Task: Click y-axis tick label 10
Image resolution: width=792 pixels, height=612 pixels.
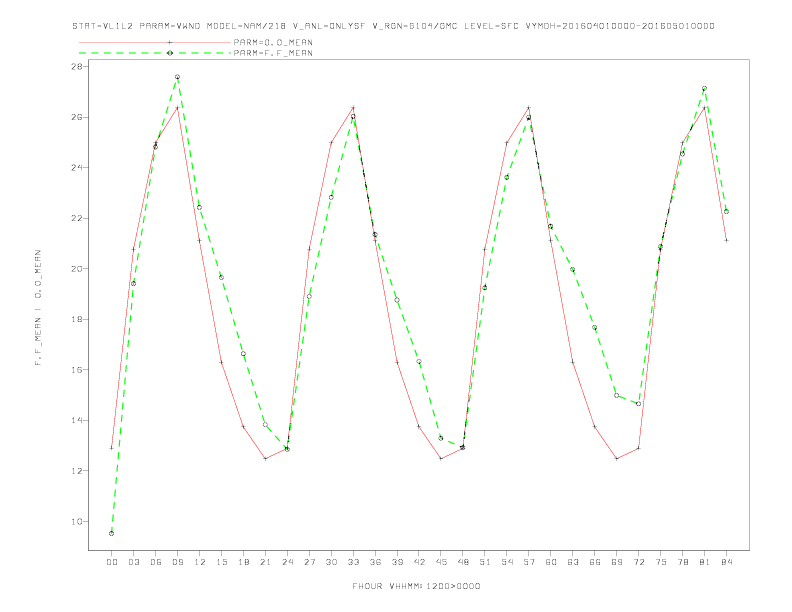Action: point(79,521)
